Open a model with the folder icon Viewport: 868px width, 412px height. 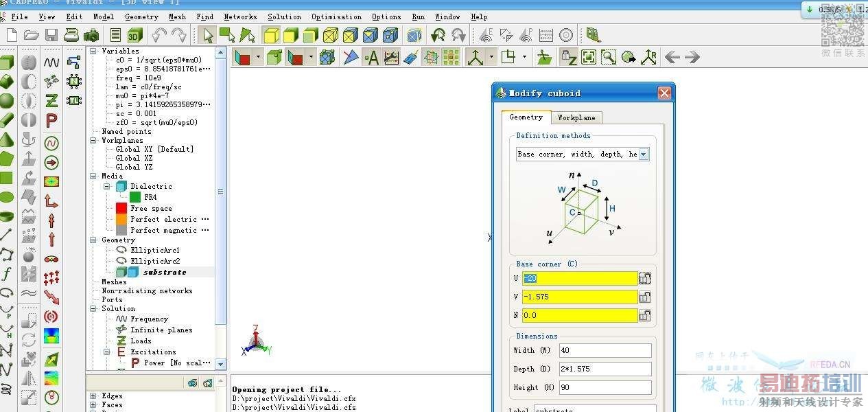click(31, 35)
